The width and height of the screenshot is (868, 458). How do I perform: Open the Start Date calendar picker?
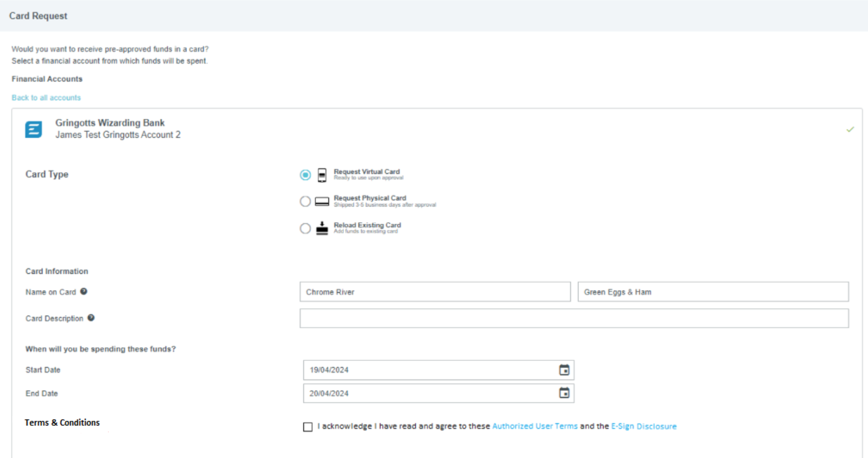(x=564, y=370)
